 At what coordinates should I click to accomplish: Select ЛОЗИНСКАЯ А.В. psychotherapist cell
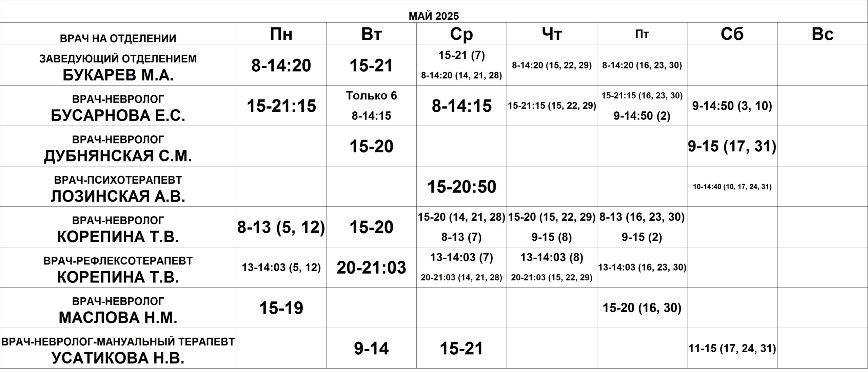click(118, 186)
